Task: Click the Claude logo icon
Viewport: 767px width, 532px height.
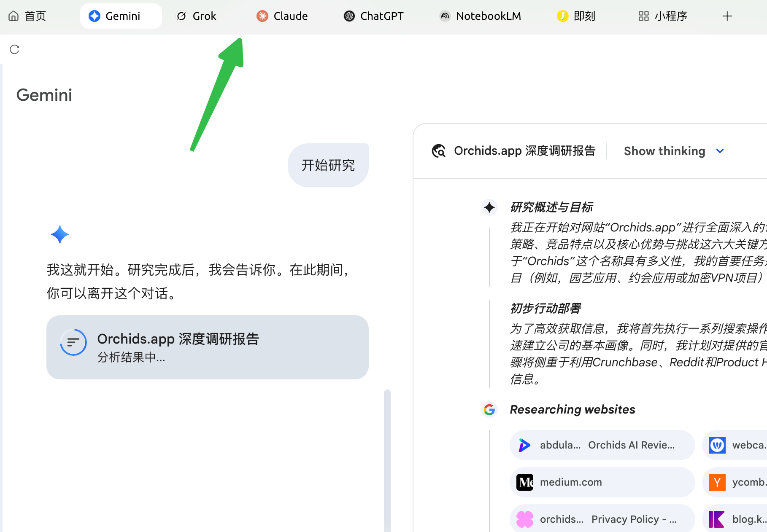Action: point(262,16)
